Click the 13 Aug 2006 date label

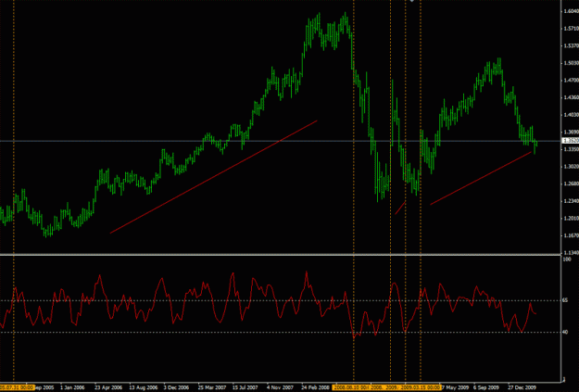(x=144, y=387)
